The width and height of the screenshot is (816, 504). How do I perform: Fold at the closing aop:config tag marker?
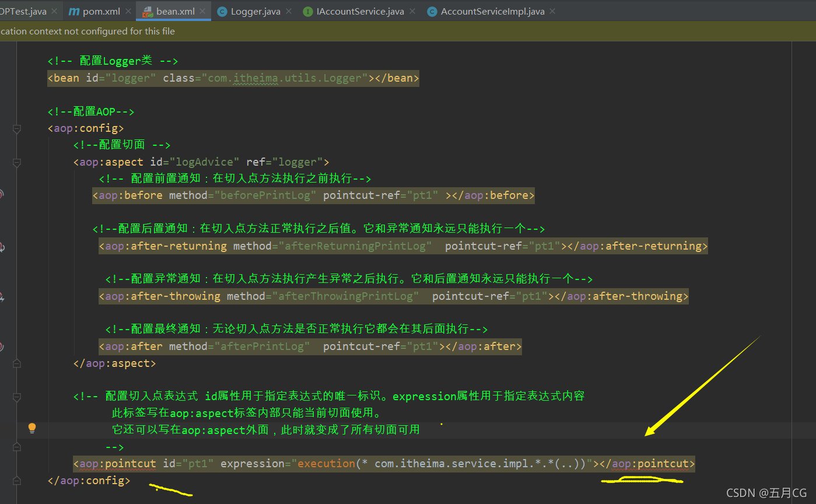click(x=17, y=481)
